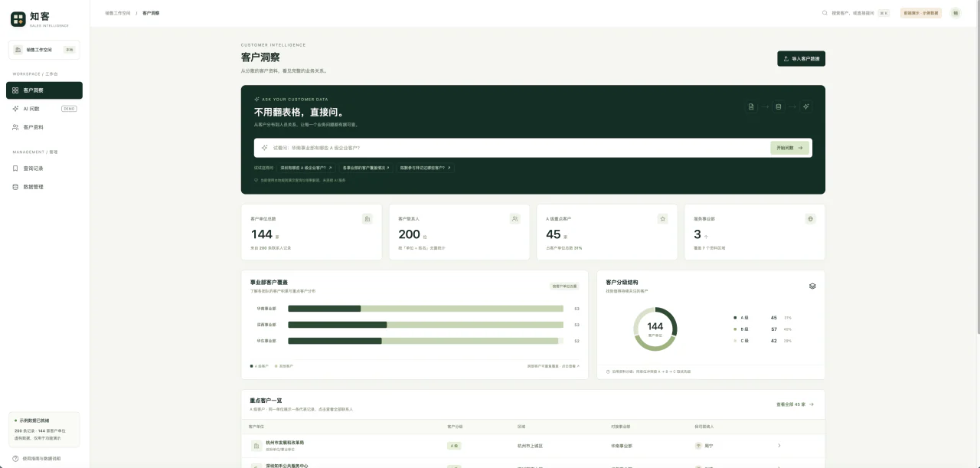
Task: Click the help icon beside 使用指南
Action: pos(15,459)
